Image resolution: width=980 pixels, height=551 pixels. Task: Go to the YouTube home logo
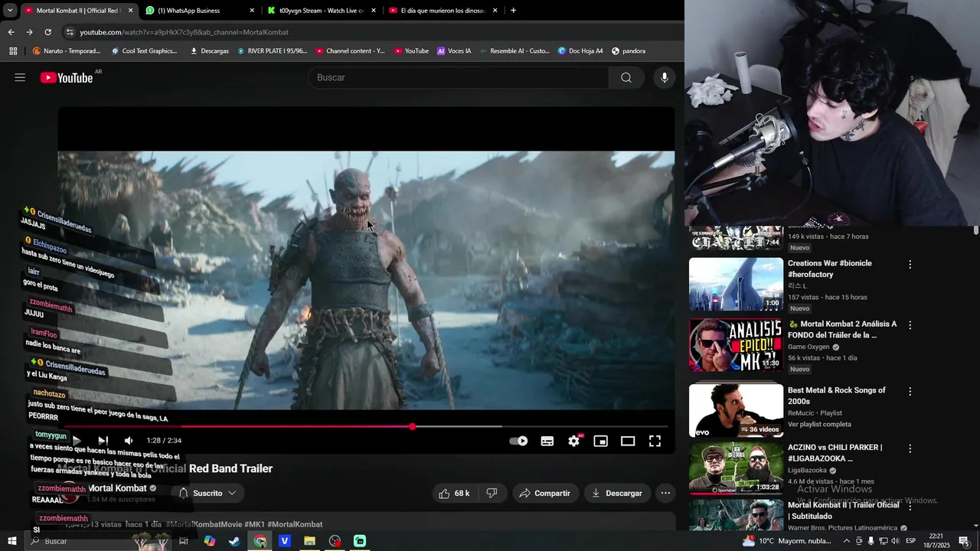point(67,77)
